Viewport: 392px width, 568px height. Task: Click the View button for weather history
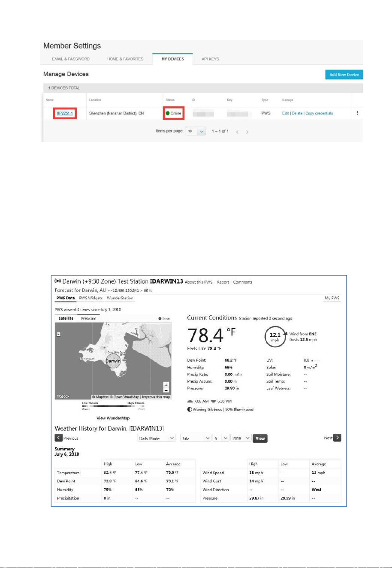(260, 438)
